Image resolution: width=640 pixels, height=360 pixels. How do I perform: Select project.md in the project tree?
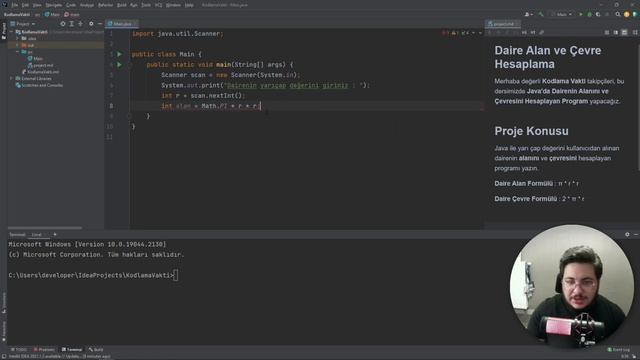40,65
